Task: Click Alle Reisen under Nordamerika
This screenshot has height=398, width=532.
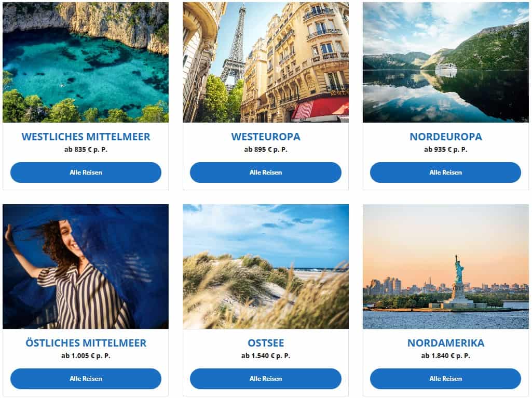Action: 445,379
